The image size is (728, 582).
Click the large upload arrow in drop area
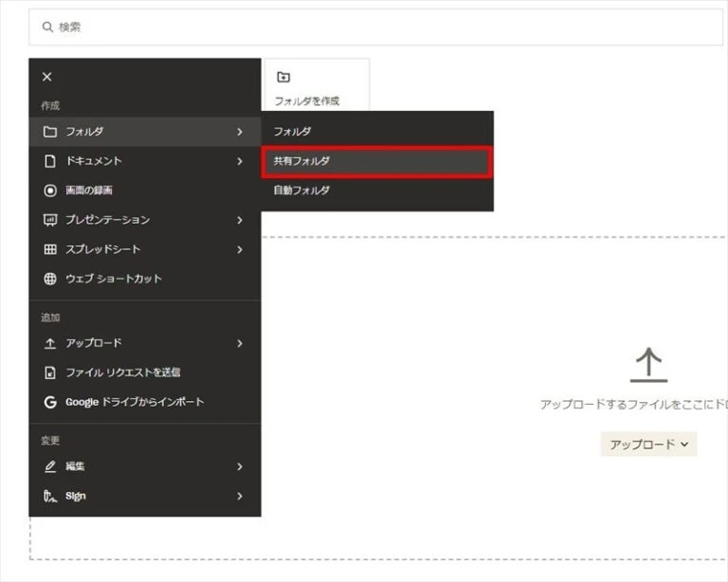point(648,365)
